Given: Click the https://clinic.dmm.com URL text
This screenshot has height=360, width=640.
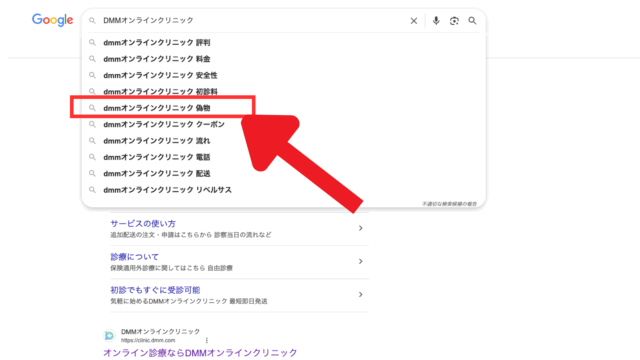Looking at the screenshot, I should pos(148,340).
